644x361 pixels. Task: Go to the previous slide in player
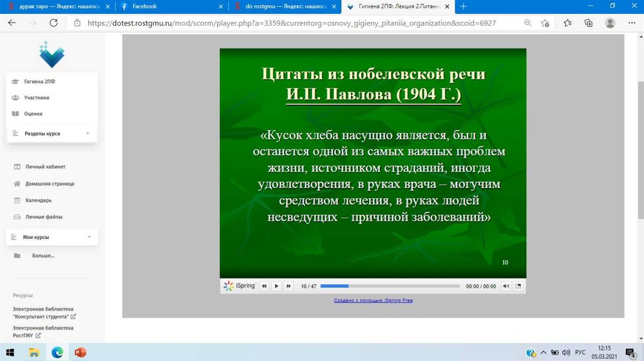tap(264, 286)
